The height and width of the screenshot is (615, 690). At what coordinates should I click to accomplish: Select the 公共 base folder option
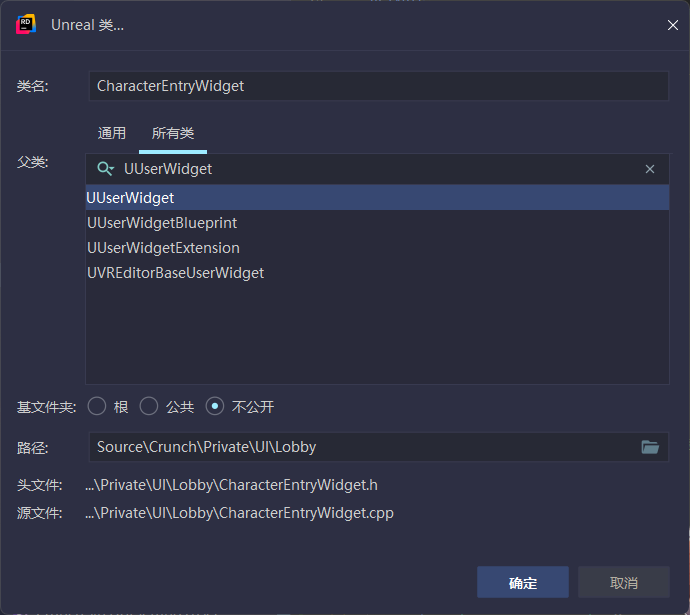149,406
